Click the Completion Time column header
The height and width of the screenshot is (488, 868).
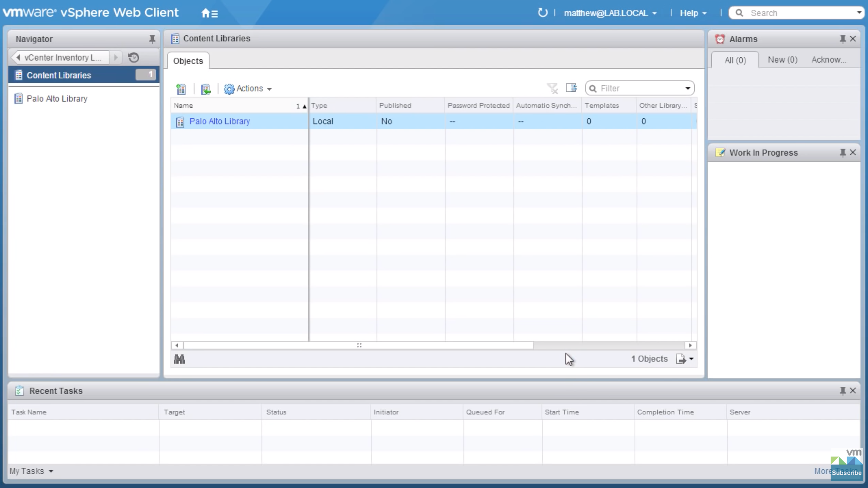click(x=680, y=412)
